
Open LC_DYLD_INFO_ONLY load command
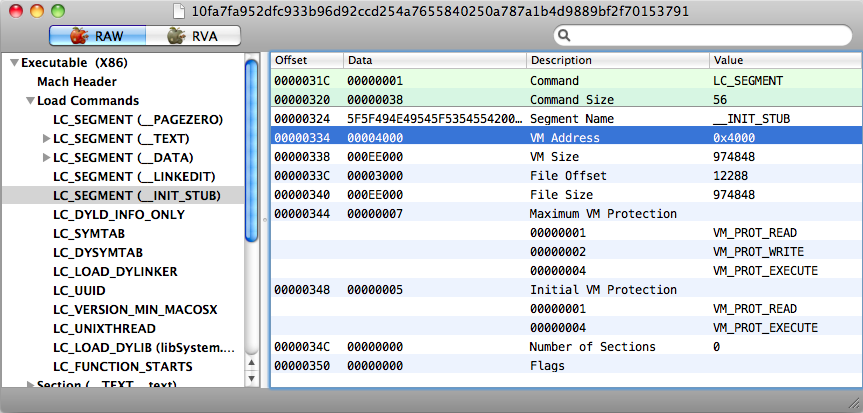(118, 214)
